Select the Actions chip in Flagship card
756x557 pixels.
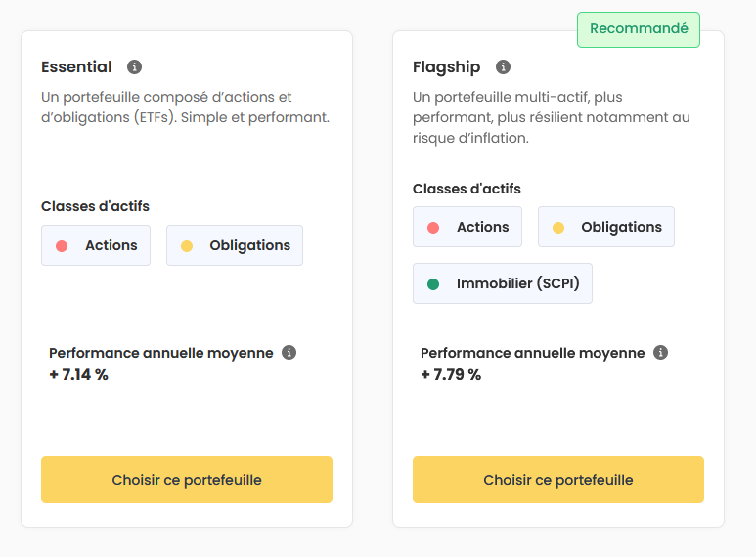point(467,227)
